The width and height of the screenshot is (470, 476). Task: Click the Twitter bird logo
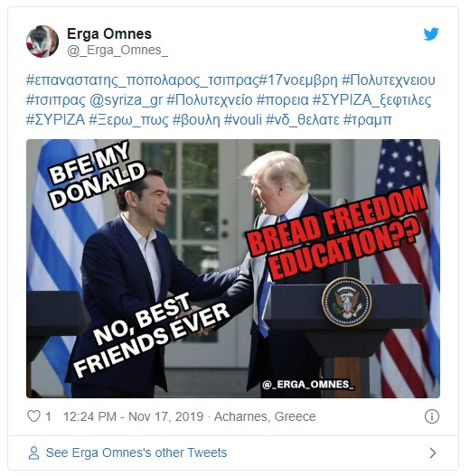coord(431,34)
